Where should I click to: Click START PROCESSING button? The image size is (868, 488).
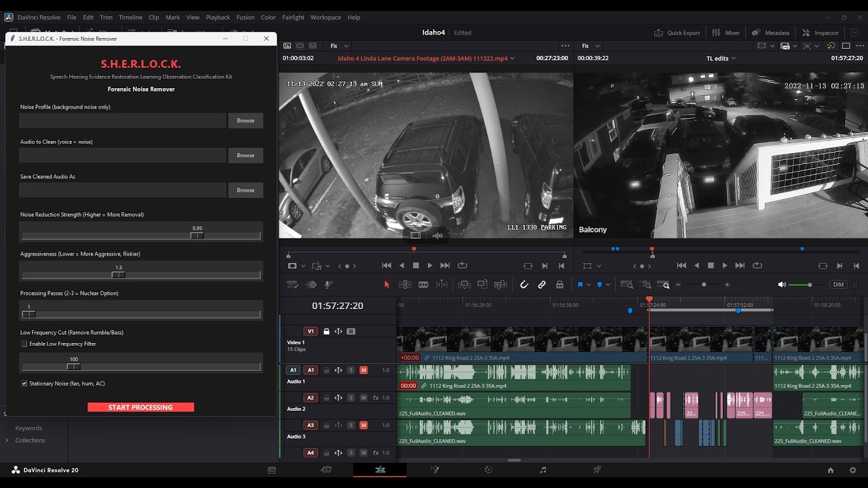coord(140,407)
